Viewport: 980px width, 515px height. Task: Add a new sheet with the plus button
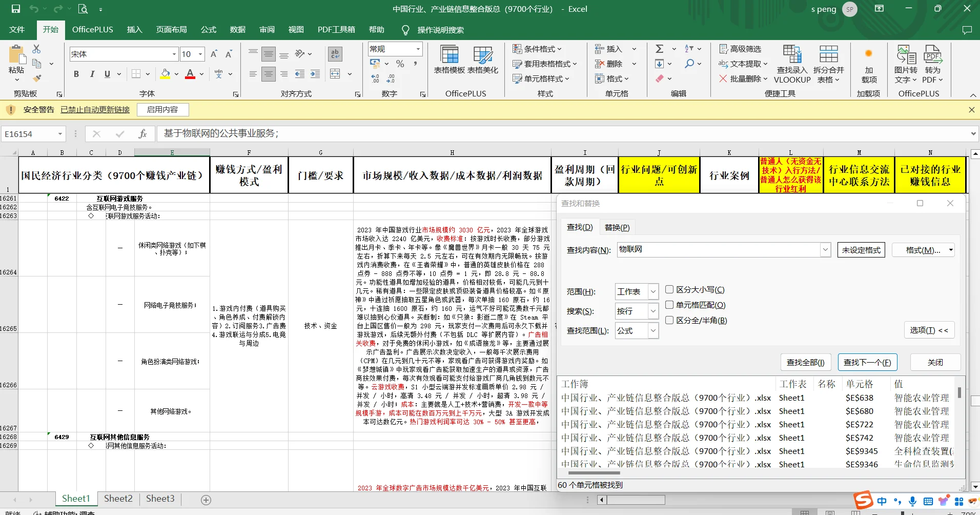[206, 500]
